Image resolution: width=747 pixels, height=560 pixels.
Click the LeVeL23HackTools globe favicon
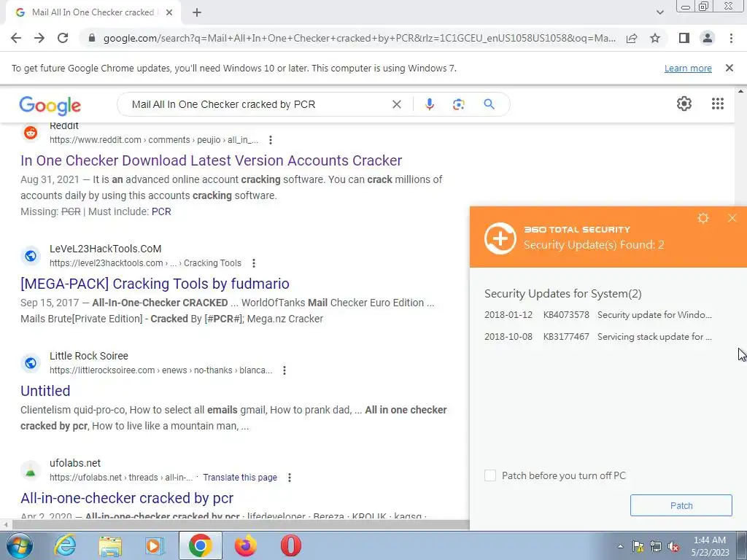click(x=31, y=256)
